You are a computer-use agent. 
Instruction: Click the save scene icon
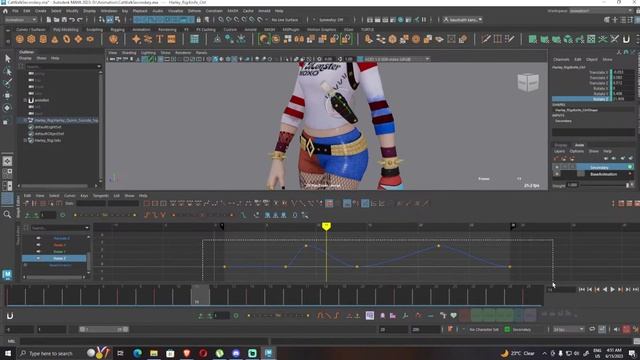pos(64,20)
